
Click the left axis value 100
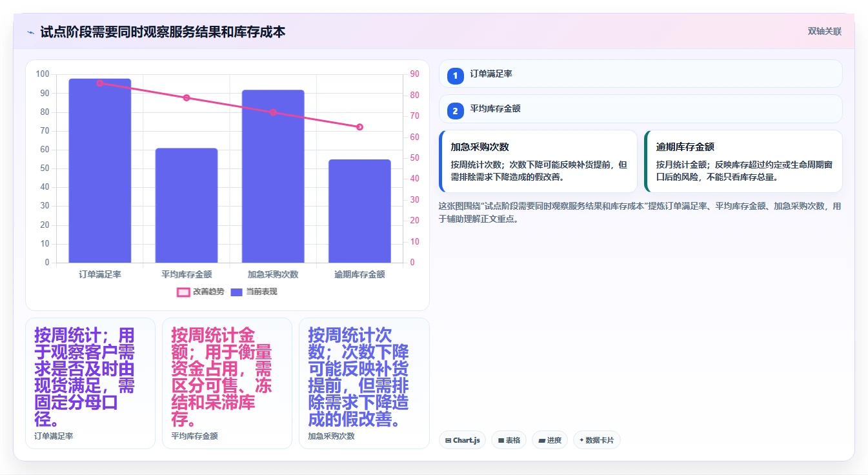point(43,74)
